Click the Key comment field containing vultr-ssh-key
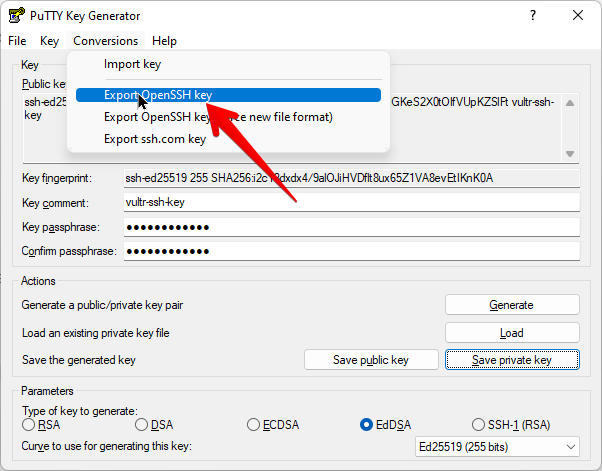Viewport: 602px width, 471px height. click(352, 202)
